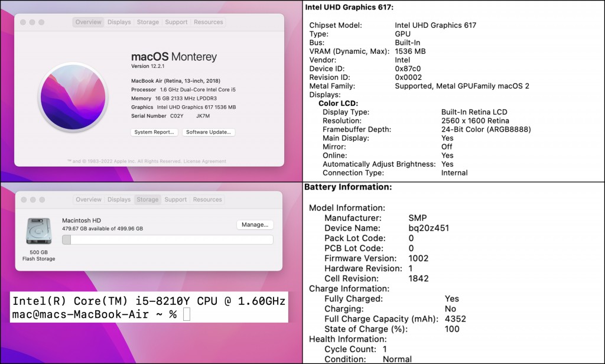
Task: Click "479.67 GB available of 499.96 GB" text
Action: point(103,229)
